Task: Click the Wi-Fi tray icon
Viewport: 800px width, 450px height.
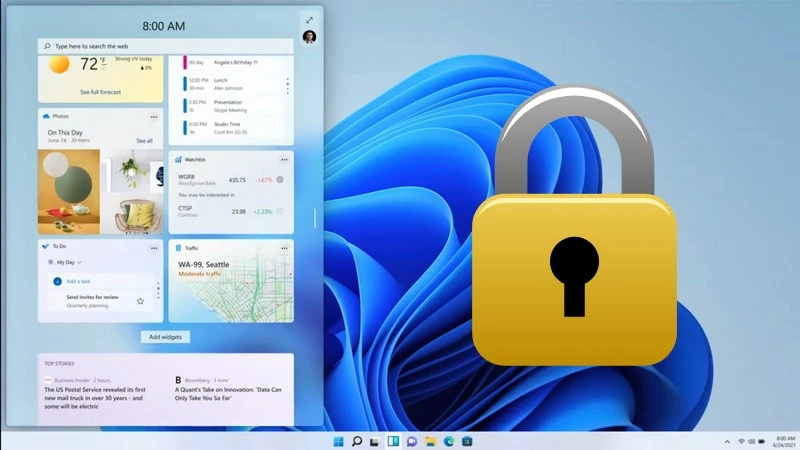Action: tap(741, 442)
